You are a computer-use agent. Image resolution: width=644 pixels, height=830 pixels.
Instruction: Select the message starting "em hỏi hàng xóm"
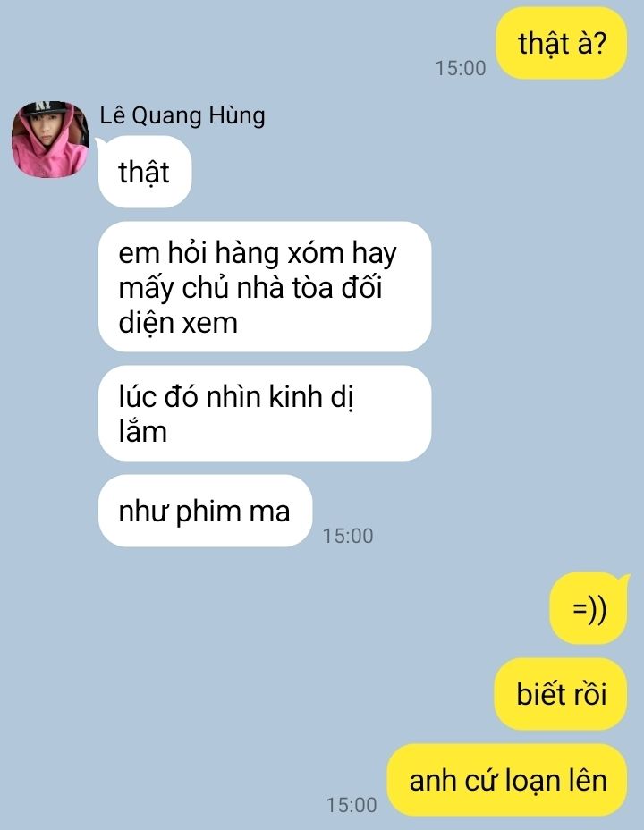tap(265, 286)
